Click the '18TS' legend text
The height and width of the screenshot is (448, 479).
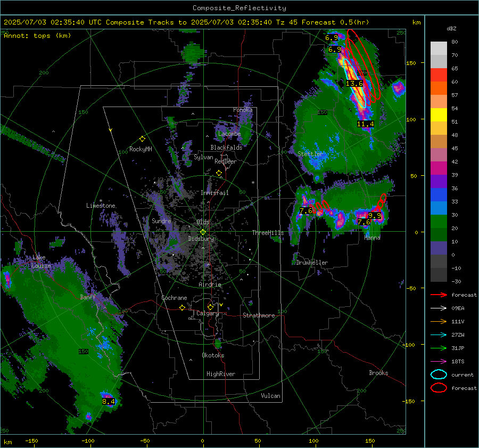458,362
